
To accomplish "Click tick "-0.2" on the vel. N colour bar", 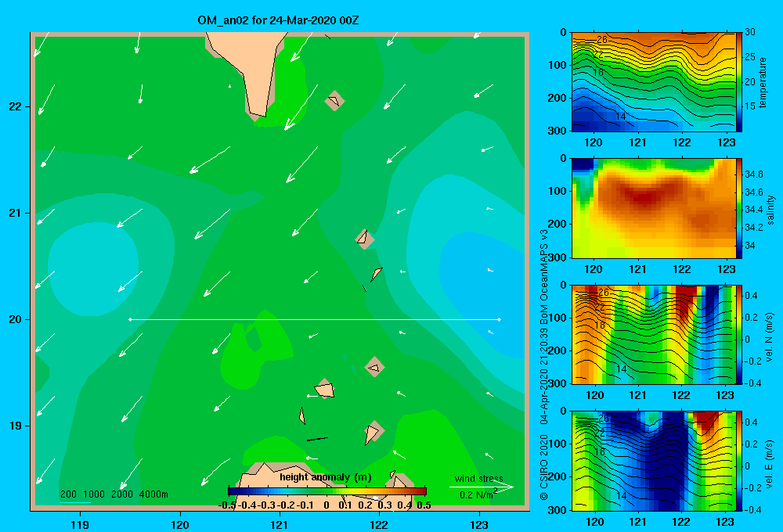I will pyautogui.click(x=753, y=361).
